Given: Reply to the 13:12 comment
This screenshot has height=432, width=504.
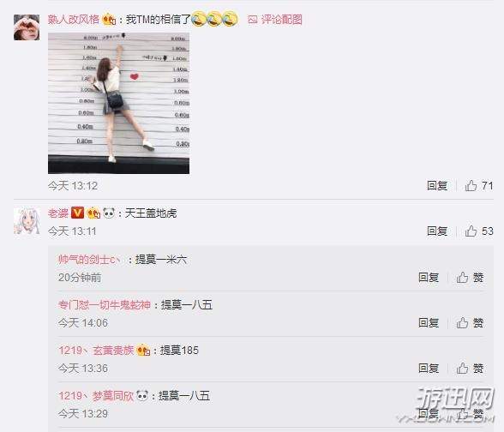Looking at the screenshot, I should click(437, 186).
